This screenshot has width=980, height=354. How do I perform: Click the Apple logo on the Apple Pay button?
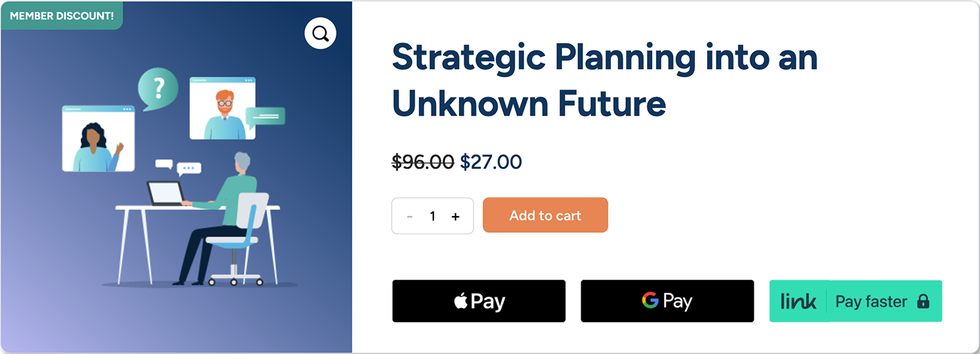point(461,301)
